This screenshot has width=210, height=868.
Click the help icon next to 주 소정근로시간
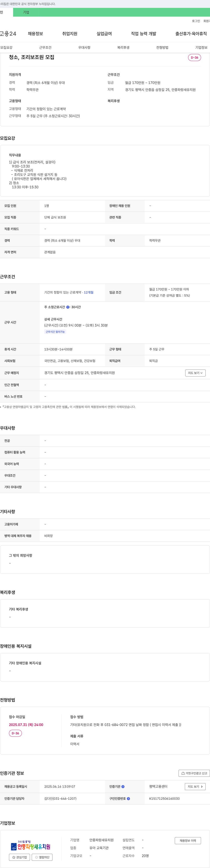[x=68, y=307]
